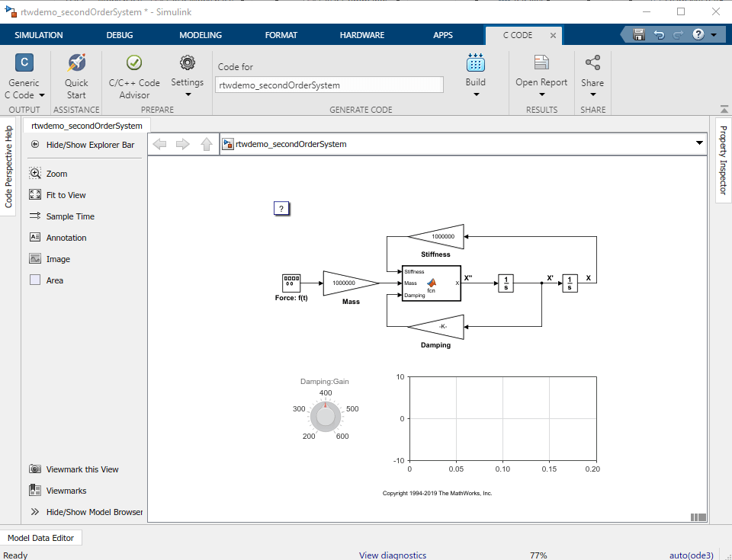Open the Property Inspector side panel
The height and width of the screenshot is (560, 732).
point(723,161)
